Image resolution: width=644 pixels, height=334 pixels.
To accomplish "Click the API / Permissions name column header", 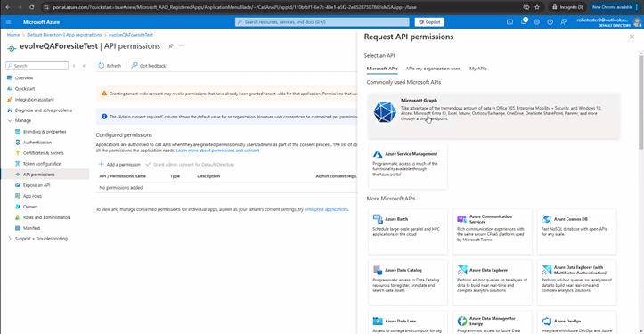I will (x=122, y=176).
